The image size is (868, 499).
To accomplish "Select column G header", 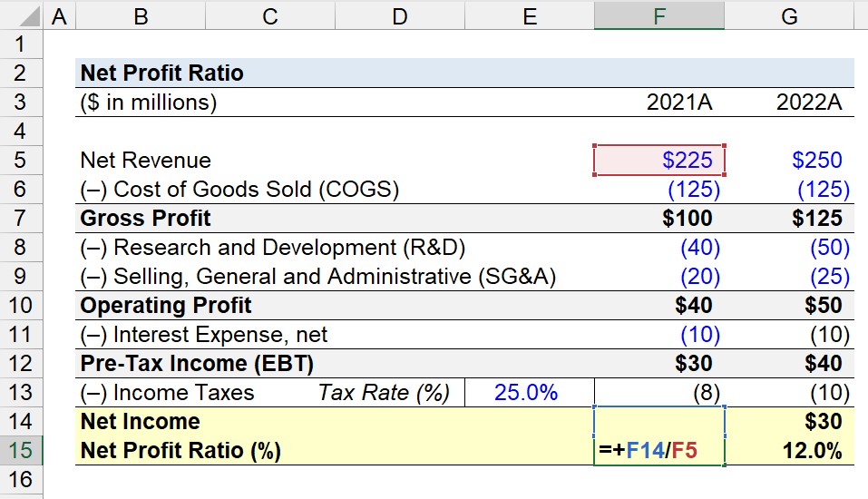I will pos(789,15).
